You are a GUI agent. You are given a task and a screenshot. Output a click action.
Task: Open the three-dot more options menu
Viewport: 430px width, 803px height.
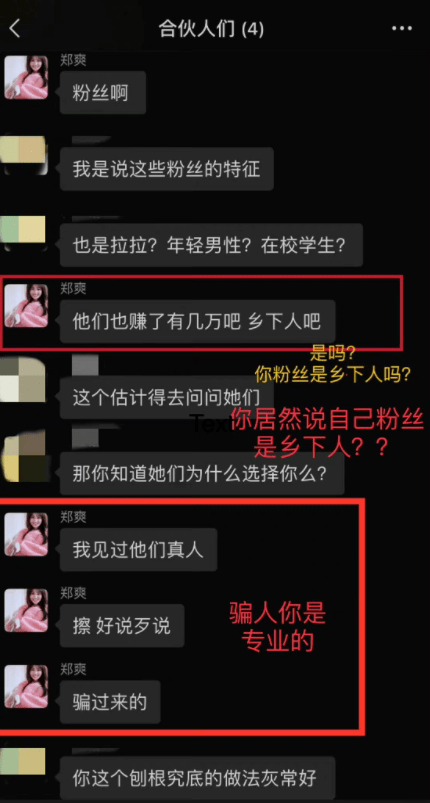(x=402, y=29)
